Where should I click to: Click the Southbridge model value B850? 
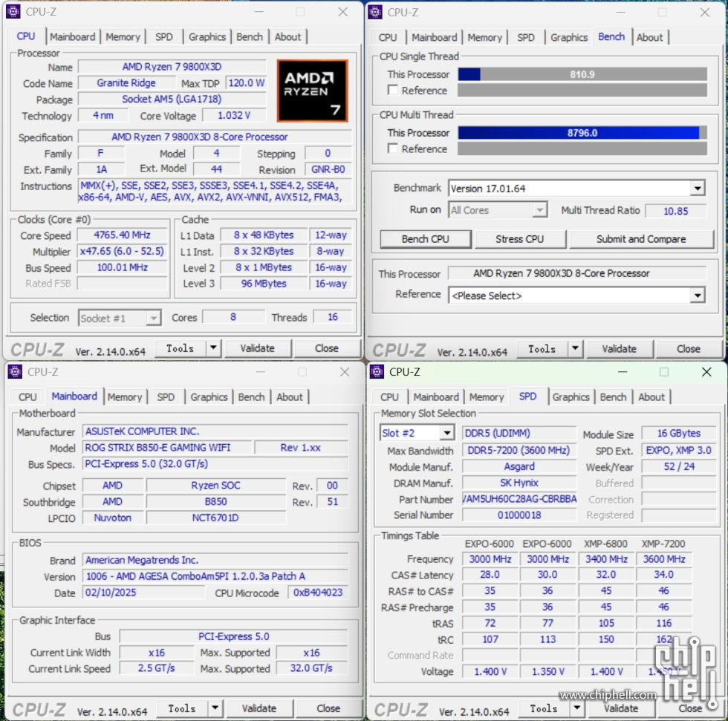(x=216, y=501)
